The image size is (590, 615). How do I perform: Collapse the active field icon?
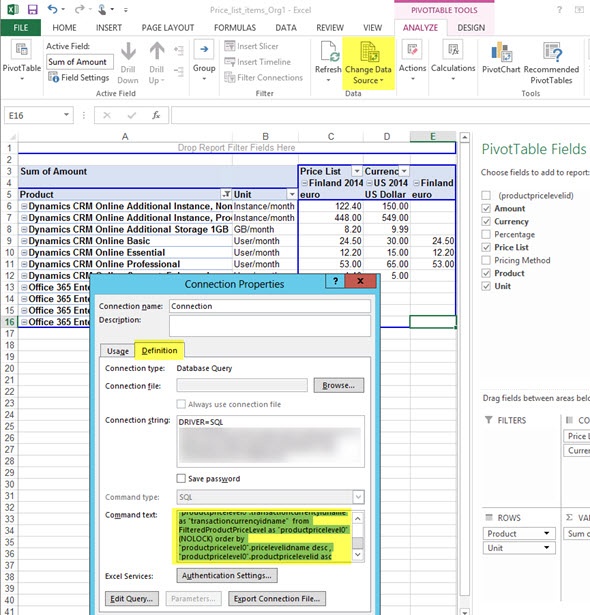point(179,71)
